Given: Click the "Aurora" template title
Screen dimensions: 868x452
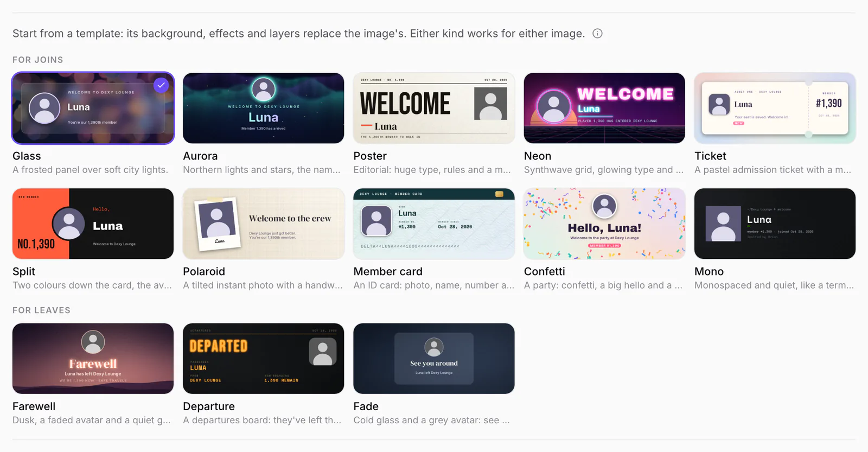Looking at the screenshot, I should point(200,156).
